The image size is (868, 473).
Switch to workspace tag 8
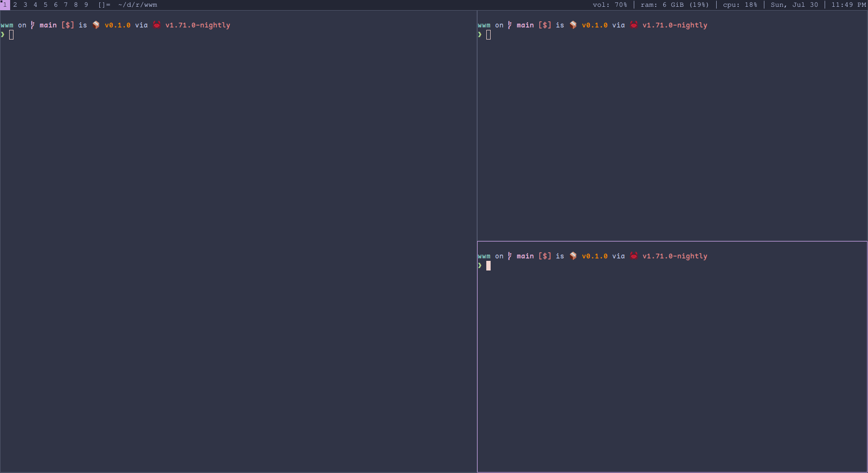[76, 5]
